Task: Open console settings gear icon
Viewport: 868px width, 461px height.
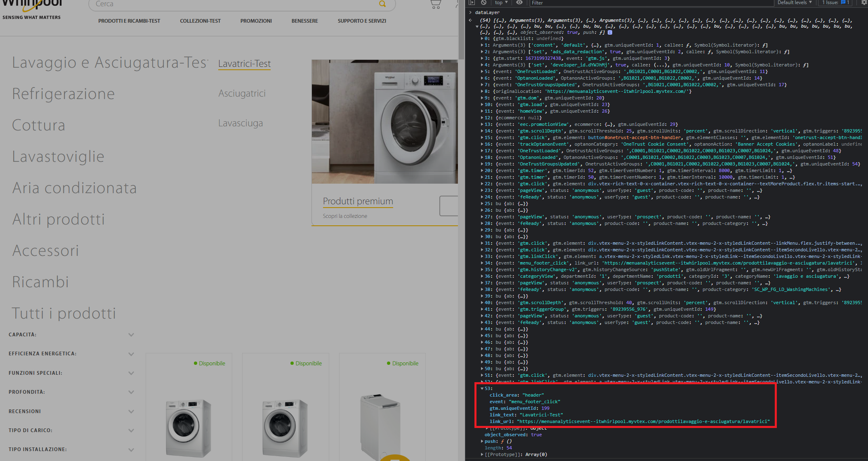Action: (864, 2)
